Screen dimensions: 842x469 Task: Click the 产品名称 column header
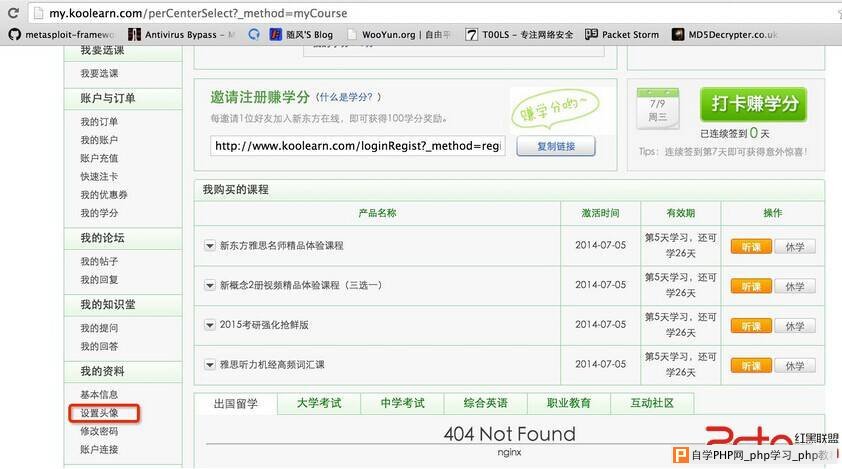coord(378,213)
